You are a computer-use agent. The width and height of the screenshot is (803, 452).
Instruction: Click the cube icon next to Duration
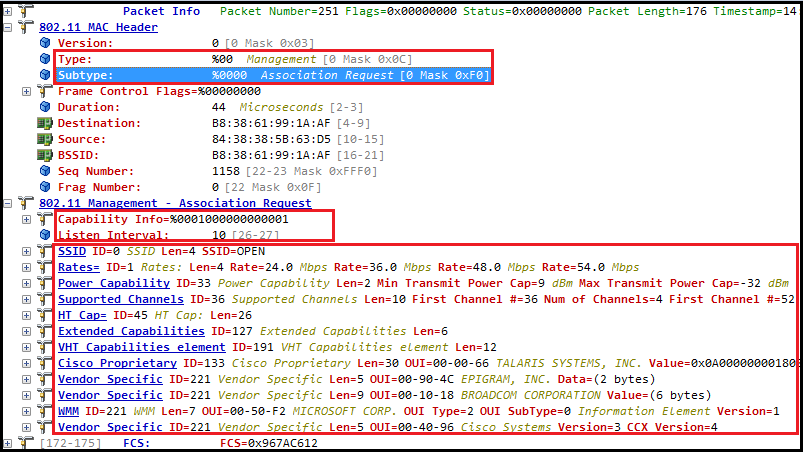[x=45, y=107]
